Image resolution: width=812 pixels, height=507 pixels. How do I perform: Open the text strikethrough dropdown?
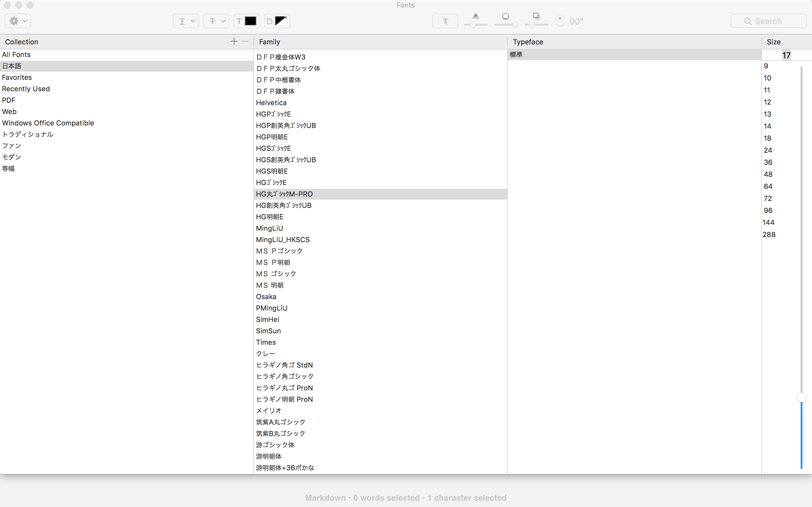point(216,21)
